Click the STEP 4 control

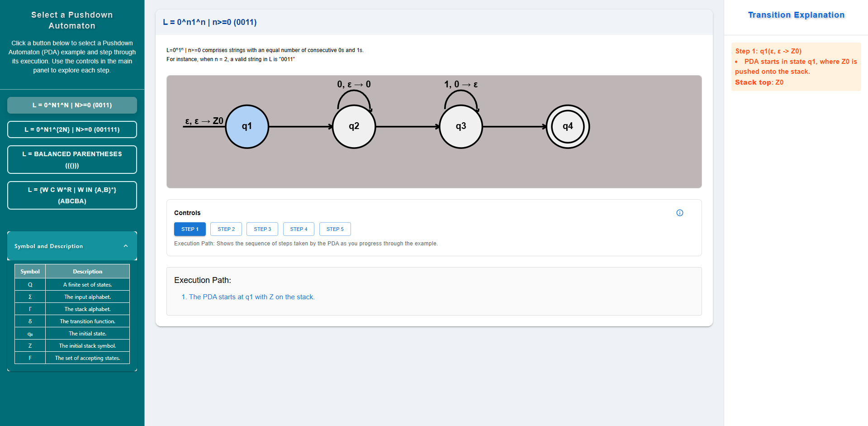(x=299, y=229)
